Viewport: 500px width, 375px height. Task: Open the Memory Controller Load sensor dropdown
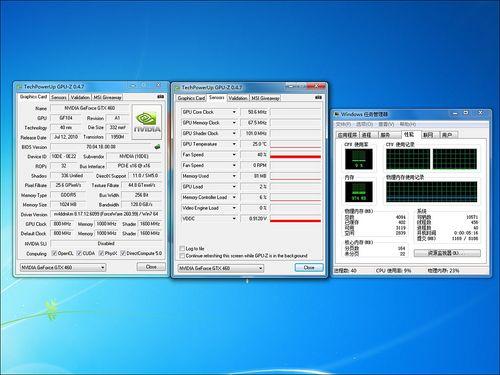[x=234, y=197]
